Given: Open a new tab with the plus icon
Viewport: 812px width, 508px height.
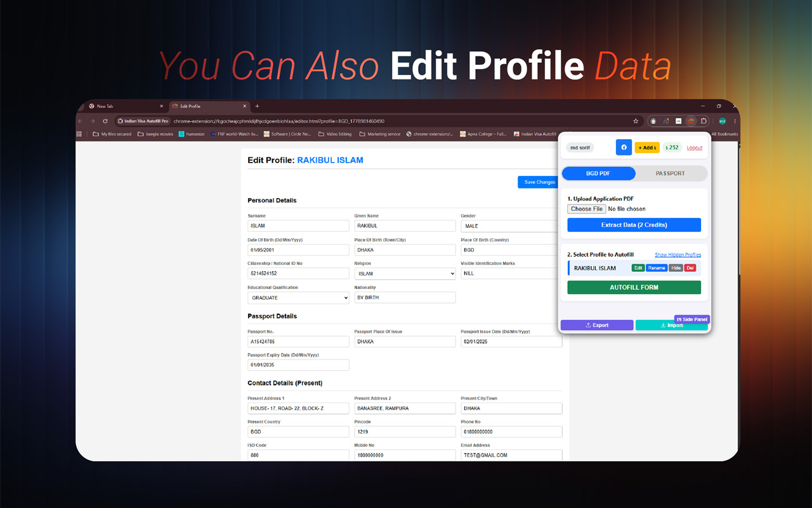Looking at the screenshot, I should coord(257,106).
